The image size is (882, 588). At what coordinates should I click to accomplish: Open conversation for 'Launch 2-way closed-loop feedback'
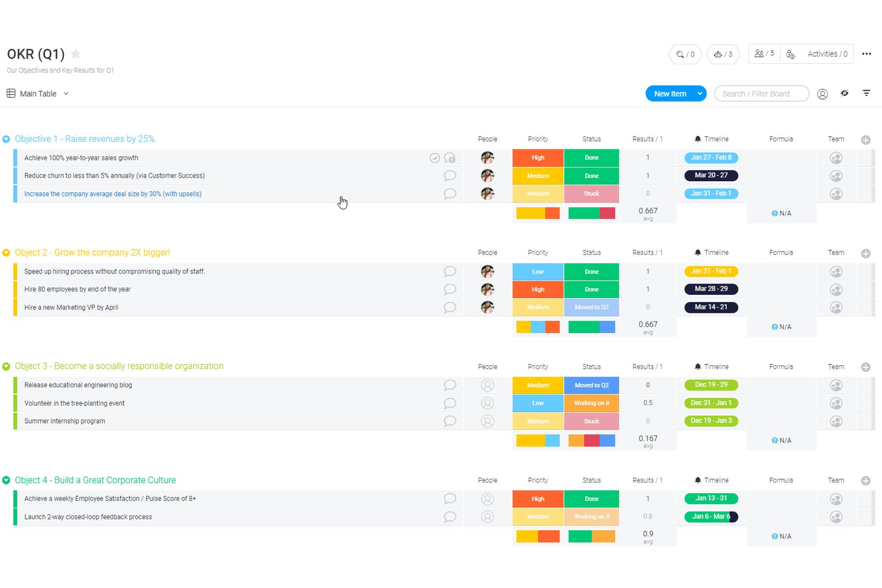450,517
